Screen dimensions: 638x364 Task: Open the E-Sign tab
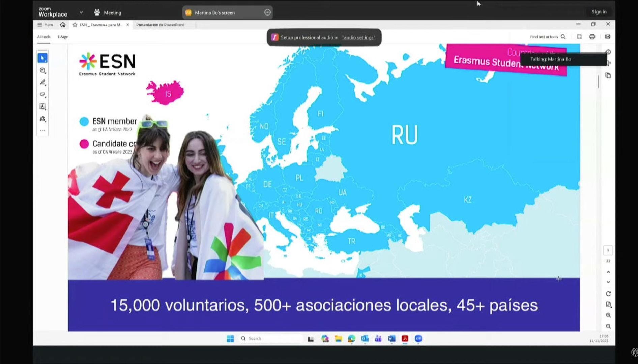(x=63, y=37)
